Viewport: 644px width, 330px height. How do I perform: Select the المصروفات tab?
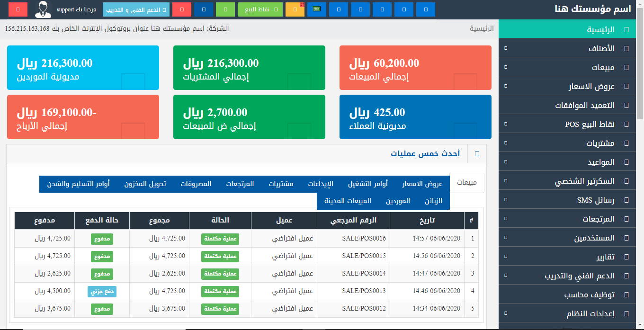pyautogui.click(x=196, y=184)
